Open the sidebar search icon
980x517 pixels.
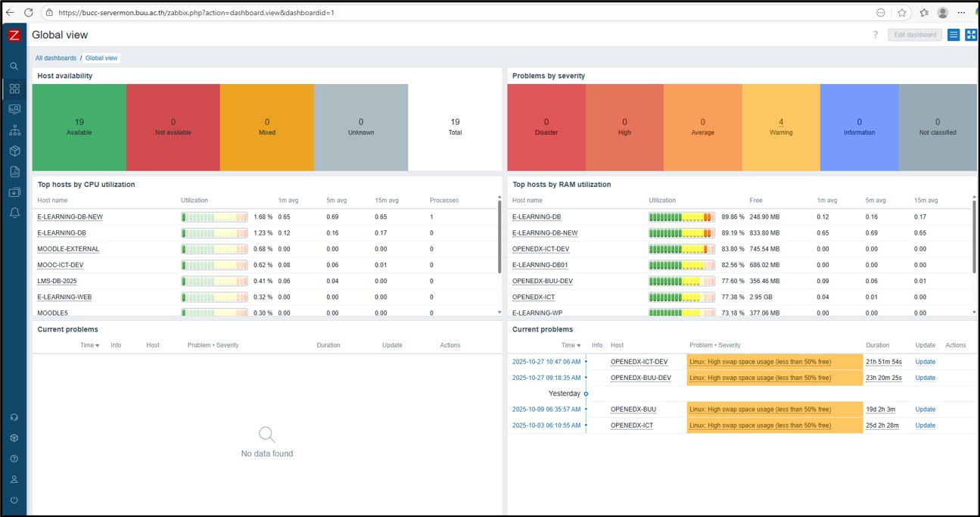point(14,67)
